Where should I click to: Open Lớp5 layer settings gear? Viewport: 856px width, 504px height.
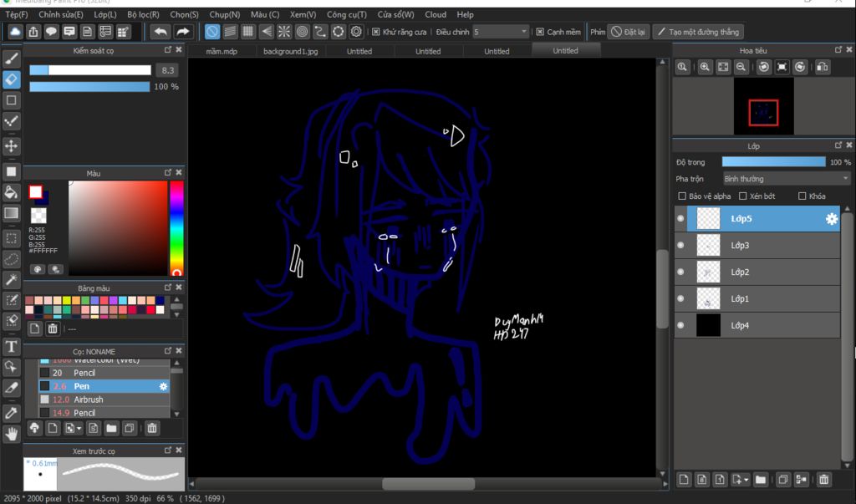click(832, 218)
